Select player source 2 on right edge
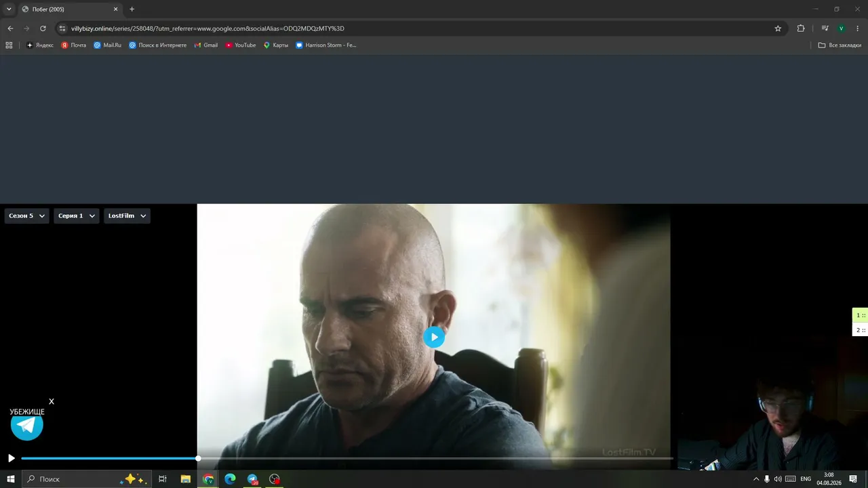 [x=861, y=330]
